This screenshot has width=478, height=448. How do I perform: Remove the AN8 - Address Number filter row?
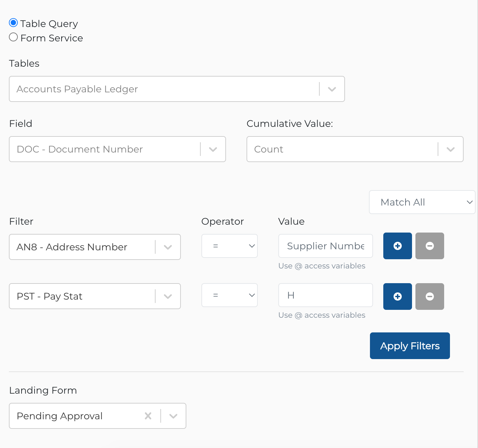[x=430, y=246]
